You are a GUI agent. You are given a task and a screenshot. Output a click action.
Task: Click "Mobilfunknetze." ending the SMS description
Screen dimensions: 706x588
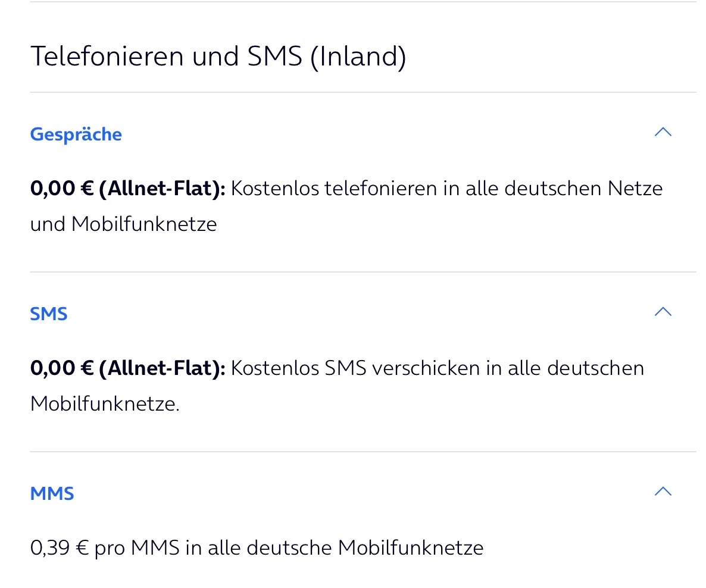[x=105, y=404]
